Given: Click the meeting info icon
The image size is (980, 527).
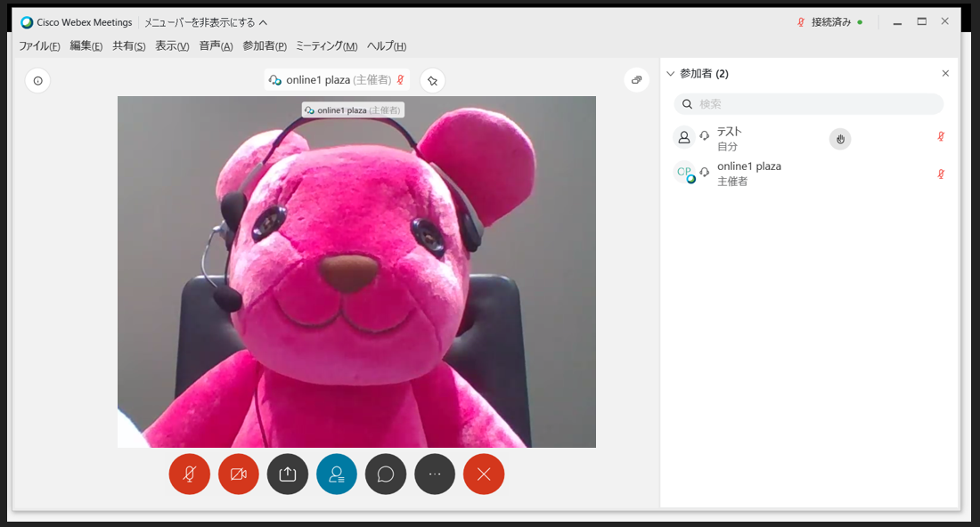Looking at the screenshot, I should tap(37, 80).
